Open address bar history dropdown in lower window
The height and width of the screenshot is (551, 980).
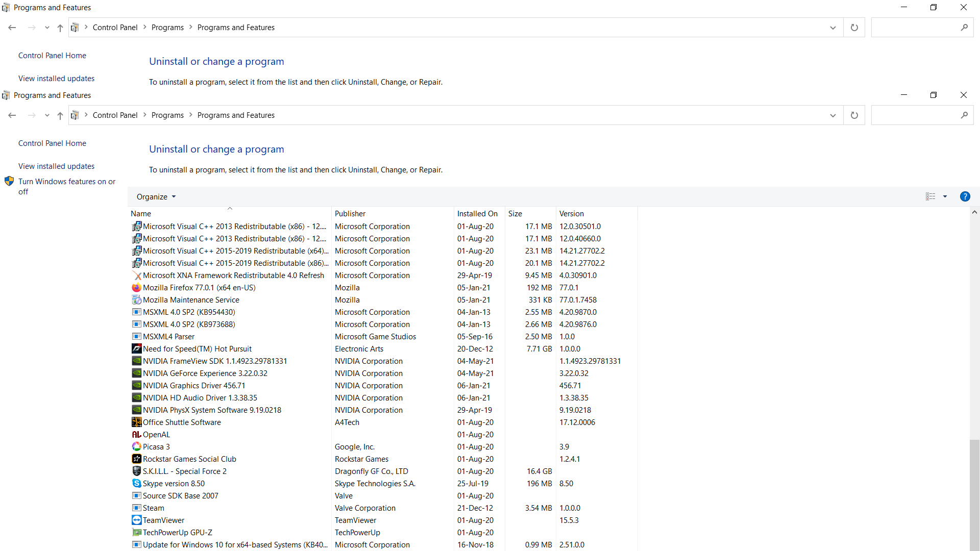coord(832,115)
